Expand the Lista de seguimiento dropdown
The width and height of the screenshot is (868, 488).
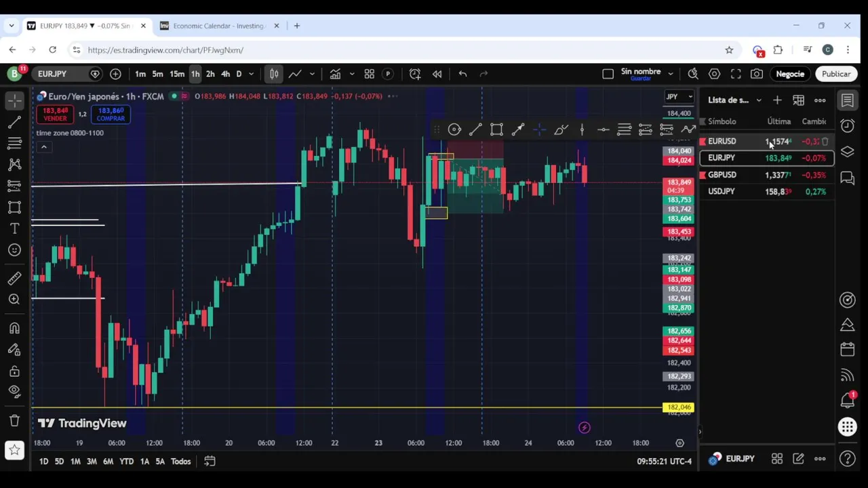[759, 100]
